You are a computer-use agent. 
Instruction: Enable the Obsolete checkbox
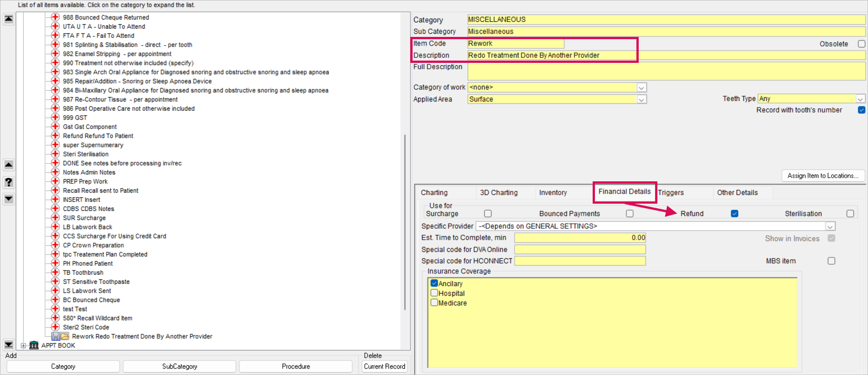click(861, 44)
